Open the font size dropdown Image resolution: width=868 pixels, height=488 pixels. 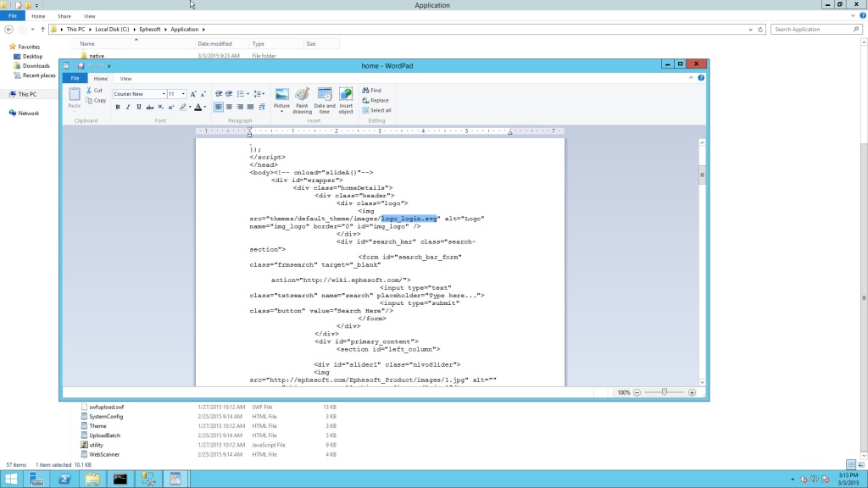pos(183,94)
